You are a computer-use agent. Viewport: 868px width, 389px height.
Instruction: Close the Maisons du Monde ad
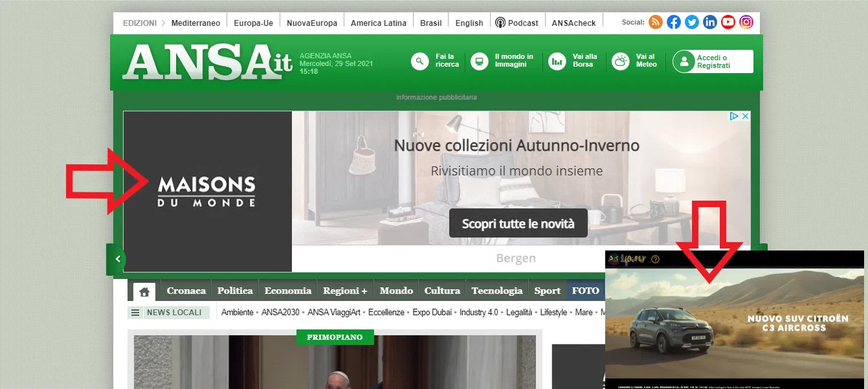745,117
